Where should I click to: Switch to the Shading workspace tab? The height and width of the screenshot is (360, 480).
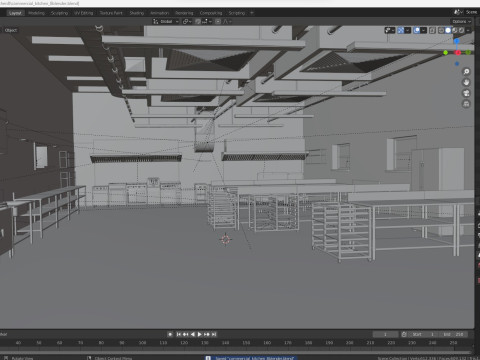click(137, 13)
